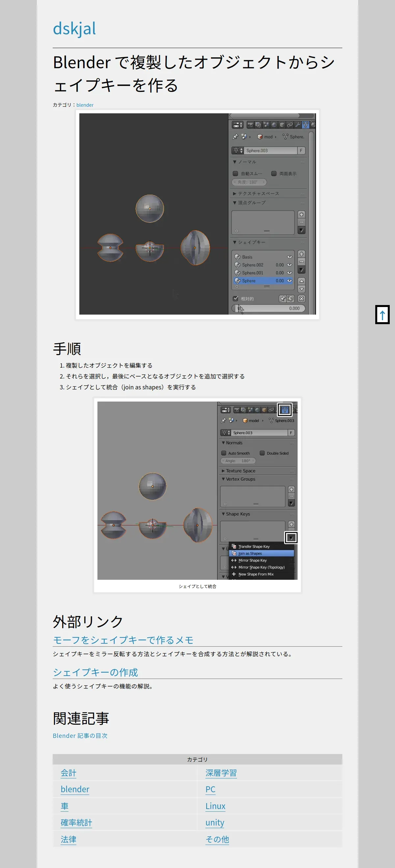Click the 'model' breadcrumb in the English screenshot

(251, 421)
